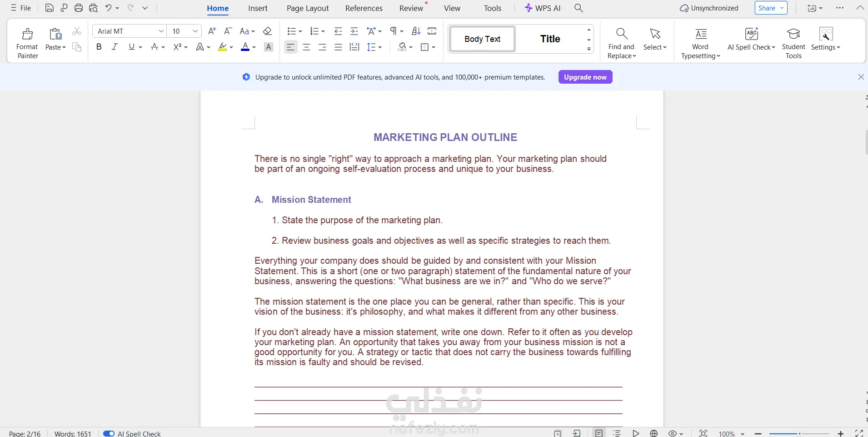Clear formatting with the eraser icon
This screenshot has width=868, height=437.
pos(268,31)
